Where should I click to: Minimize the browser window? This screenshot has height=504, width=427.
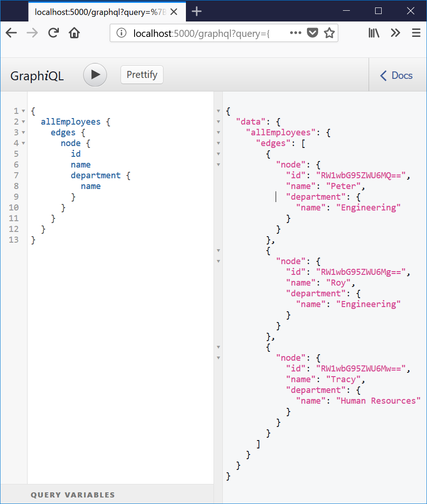coord(347,11)
